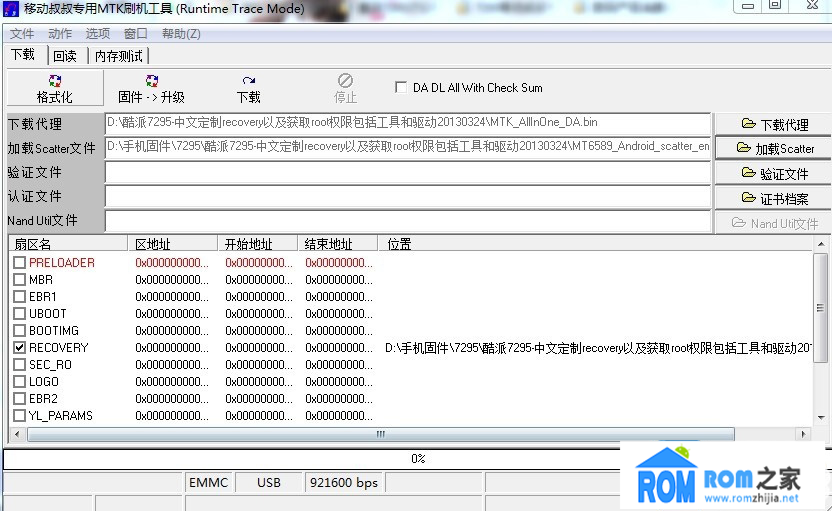Open the 文件 menu
The height and width of the screenshot is (511, 832).
(22, 33)
